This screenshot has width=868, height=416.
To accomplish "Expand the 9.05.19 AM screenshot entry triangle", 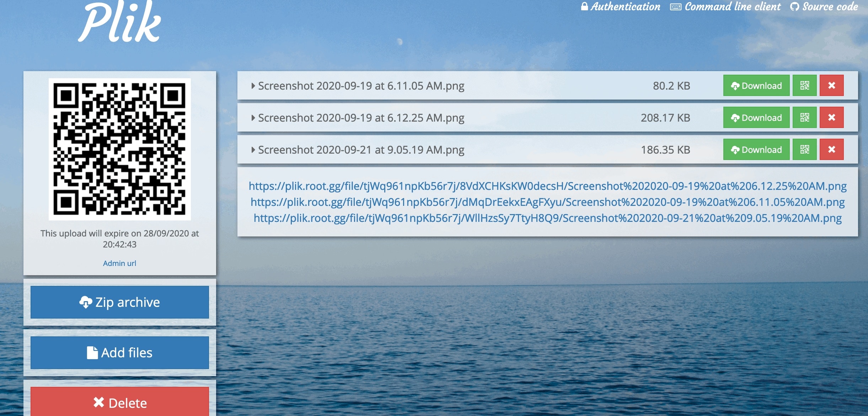I will (253, 150).
